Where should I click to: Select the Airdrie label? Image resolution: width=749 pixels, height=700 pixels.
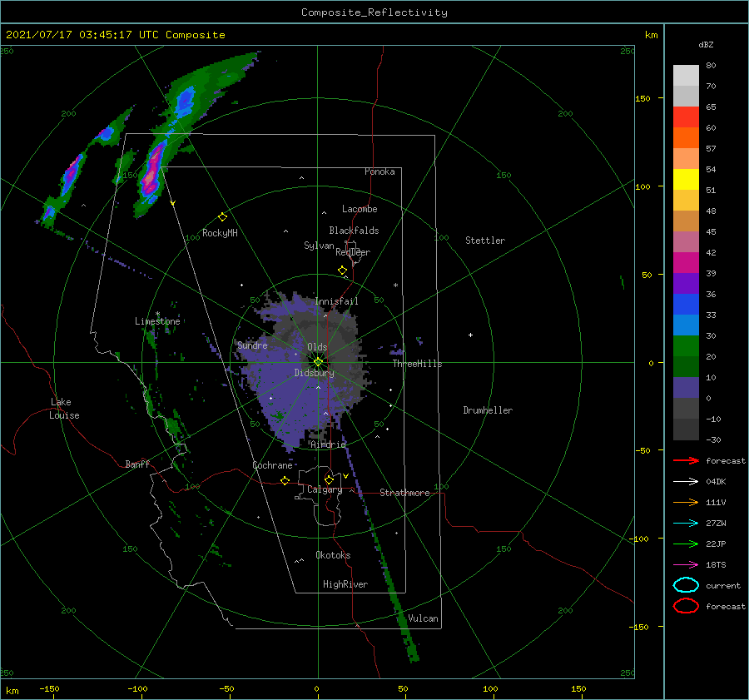click(x=328, y=444)
